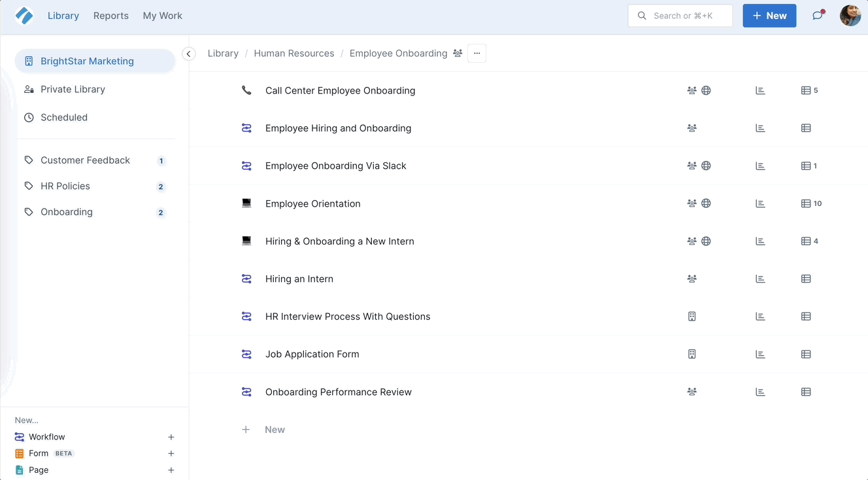868x480 pixels.
Task: Open the ellipsis menu next to Employee Onboarding
Action: (x=477, y=54)
